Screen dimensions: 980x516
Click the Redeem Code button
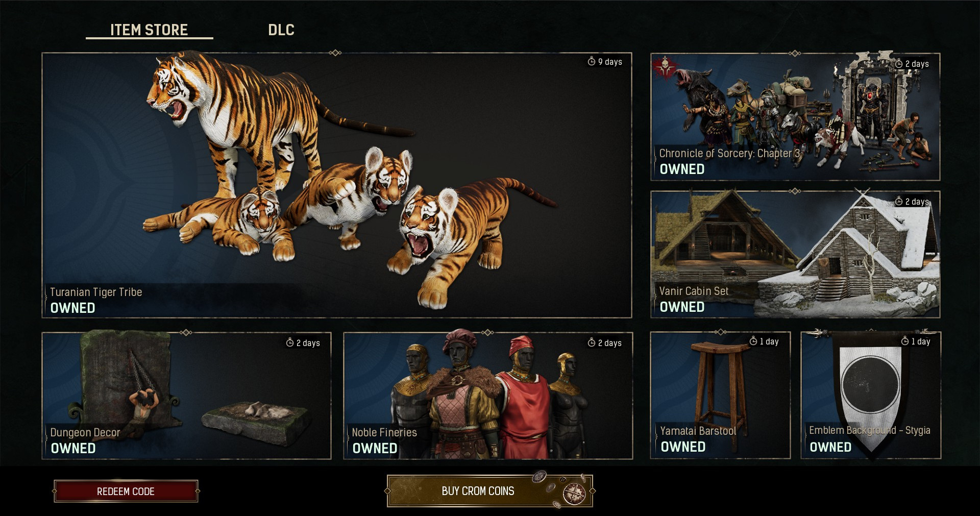pyautogui.click(x=126, y=491)
